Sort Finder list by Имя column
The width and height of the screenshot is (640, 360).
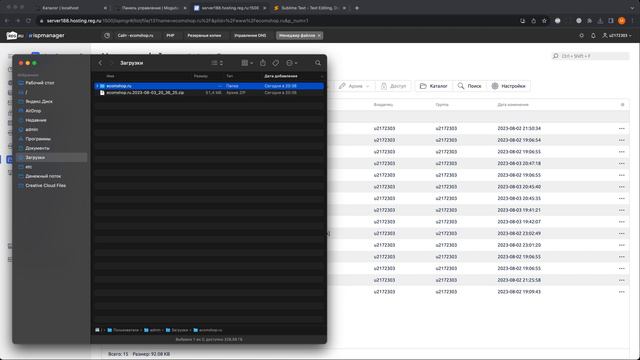110,76
